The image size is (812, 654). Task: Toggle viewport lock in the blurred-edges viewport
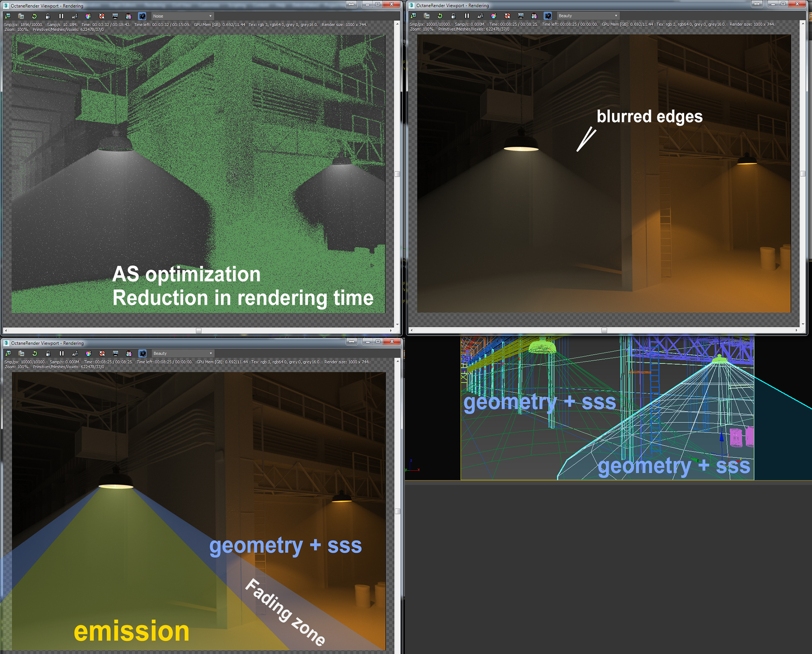[454, 16]
